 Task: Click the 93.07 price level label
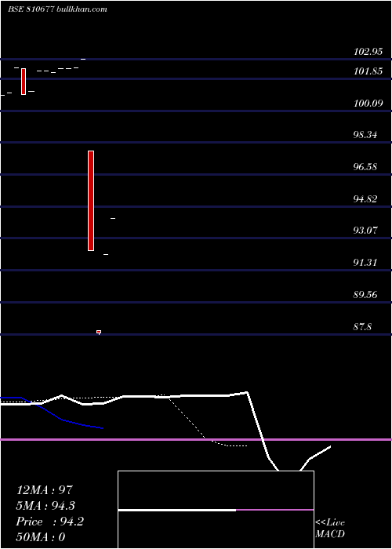click(365, 231)
